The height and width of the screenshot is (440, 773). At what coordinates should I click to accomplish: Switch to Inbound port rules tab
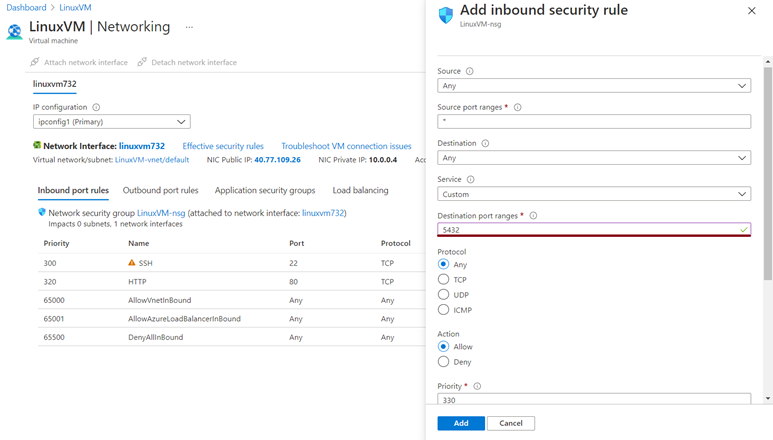click(x=73, y=190)
